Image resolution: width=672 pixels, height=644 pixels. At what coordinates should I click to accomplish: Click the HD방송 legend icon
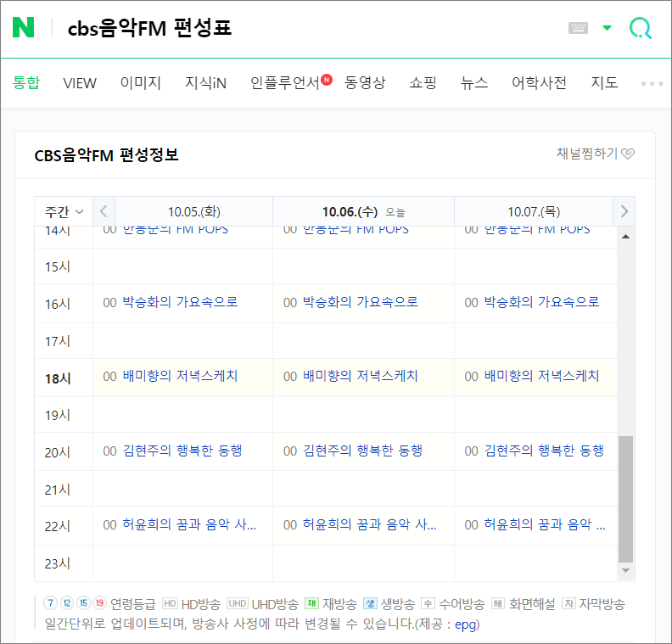point(171,603)
